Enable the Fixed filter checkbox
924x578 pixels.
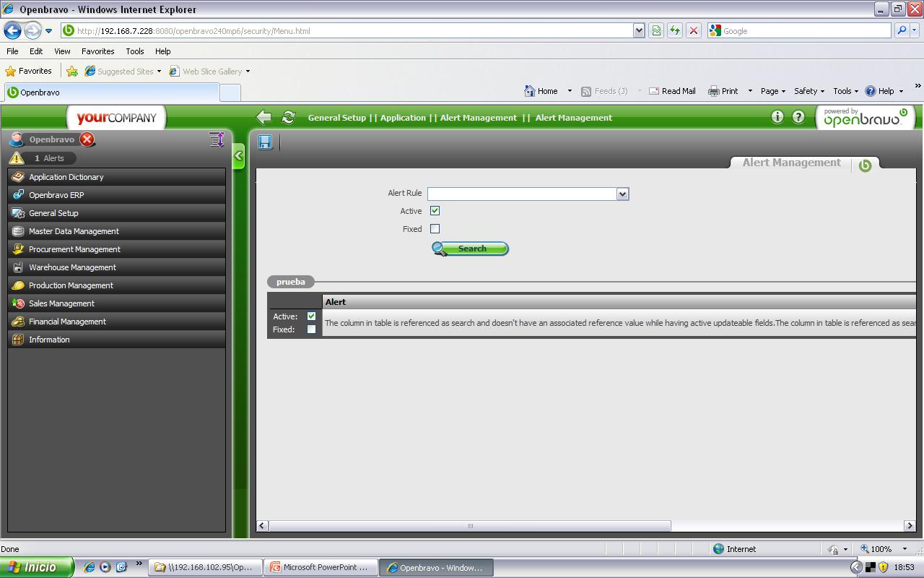coord(435,229)
